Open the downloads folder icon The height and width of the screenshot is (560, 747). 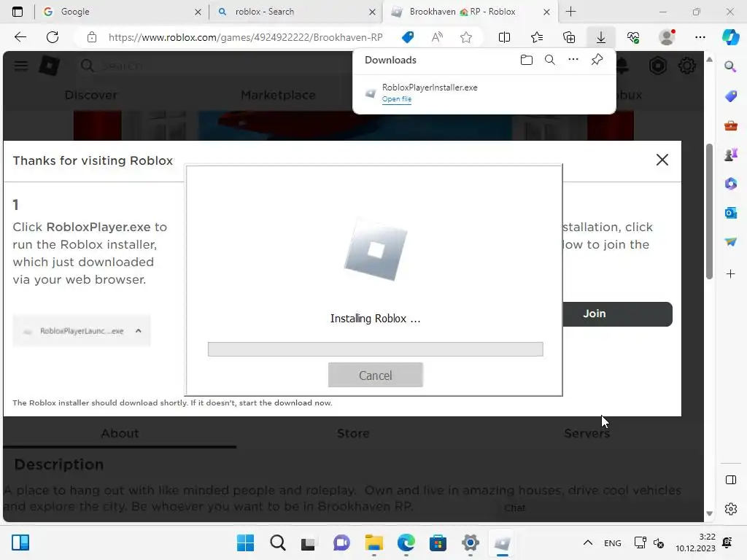[x=527, y=60]
